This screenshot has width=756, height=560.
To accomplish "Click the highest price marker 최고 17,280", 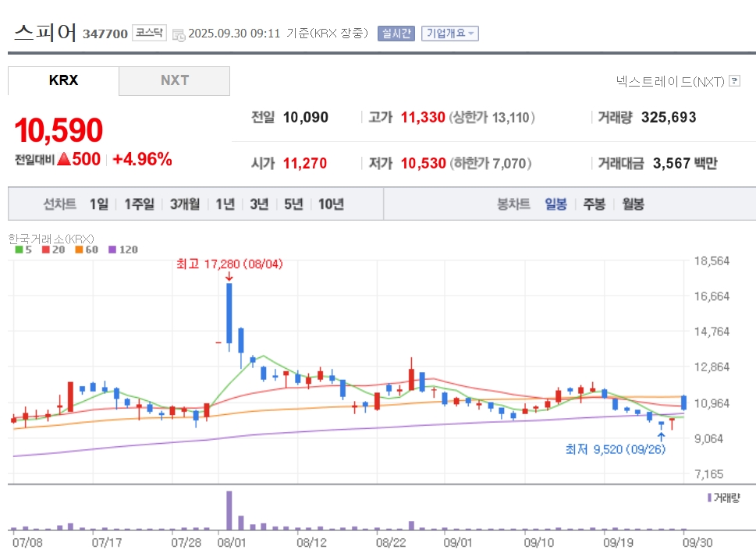I will tap(229, 264).
